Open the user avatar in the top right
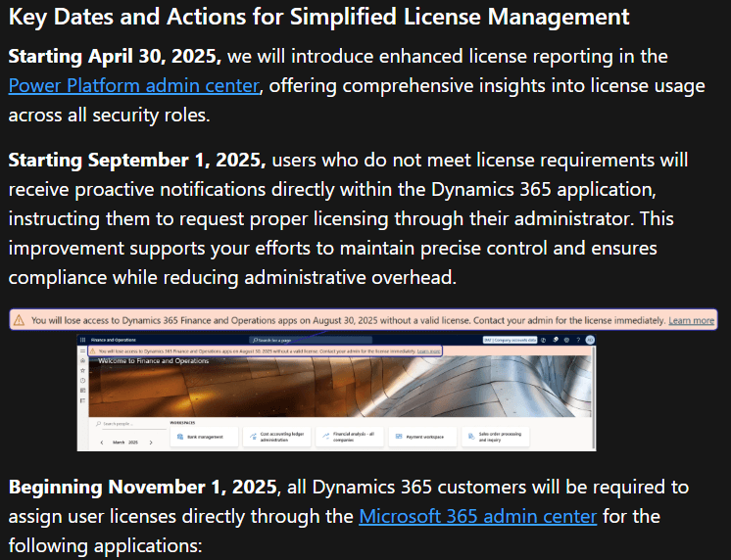 (590, 340)
